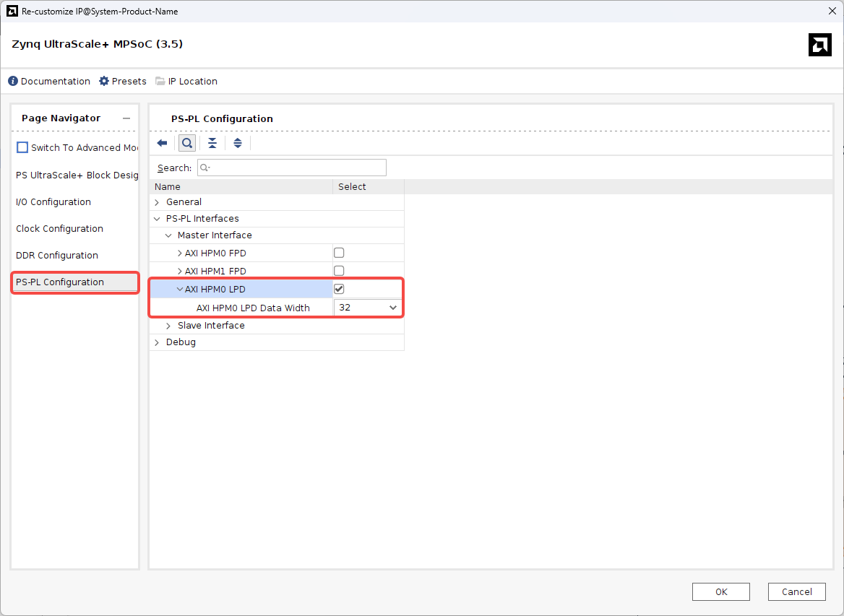
Task: Expand the Slave Interface node
Action: [x=168, y=326]
